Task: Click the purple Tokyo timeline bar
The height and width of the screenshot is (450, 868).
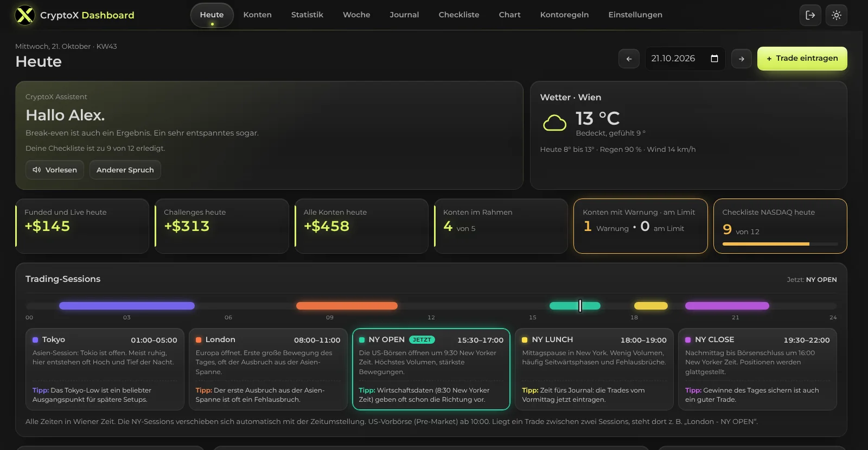Action: 127,306
